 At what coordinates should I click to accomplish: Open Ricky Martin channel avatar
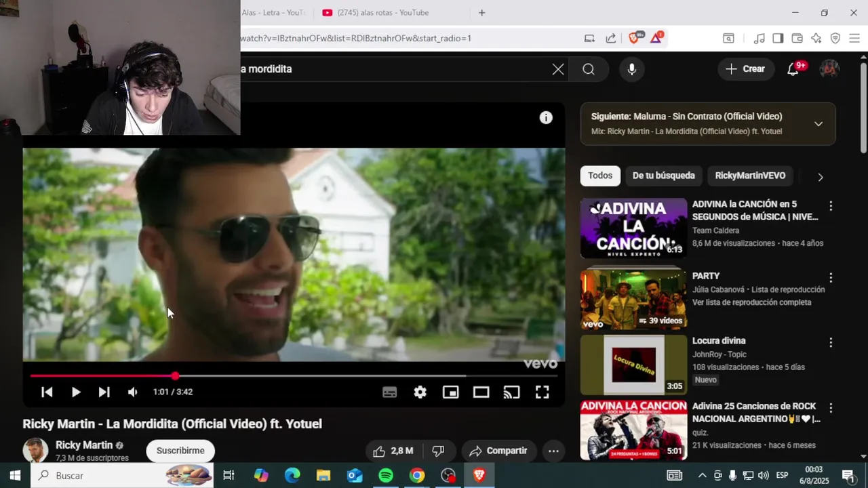(35, 451)
